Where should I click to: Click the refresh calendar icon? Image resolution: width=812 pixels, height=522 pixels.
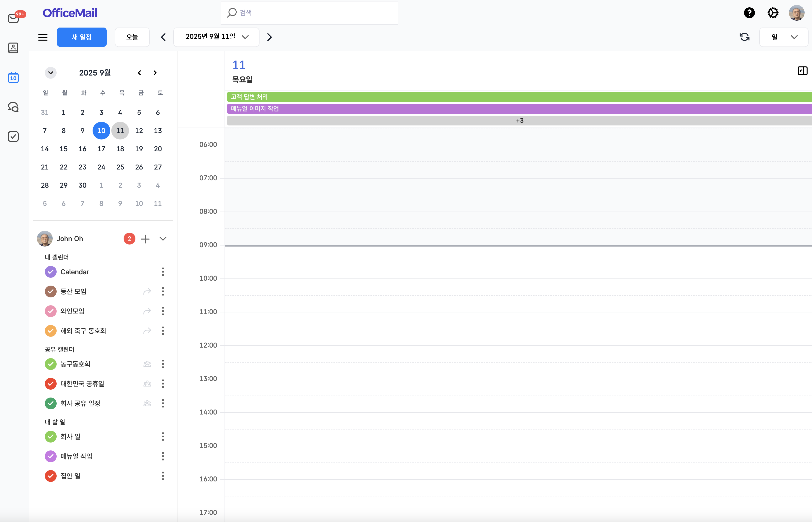coord(744,37)
